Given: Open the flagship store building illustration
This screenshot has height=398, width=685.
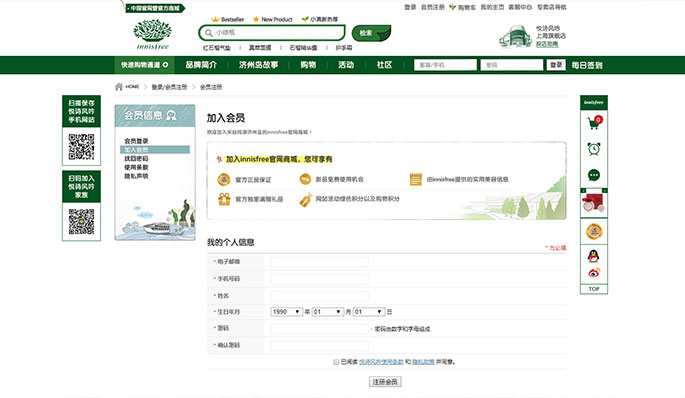Looking at the screenshot, I should click(x=515, y=36).
